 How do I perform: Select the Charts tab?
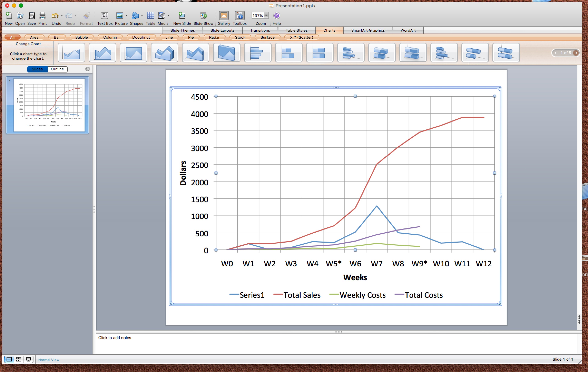click(329, 30)
